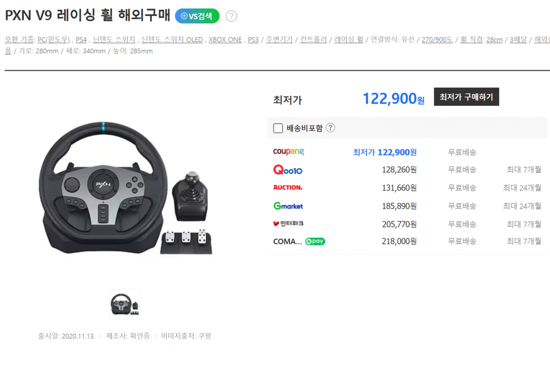Image resolution: width=550 pixels, height=392 pixels.
Task: Open the help icon next to 배송비포함
Action: (330, 128)
